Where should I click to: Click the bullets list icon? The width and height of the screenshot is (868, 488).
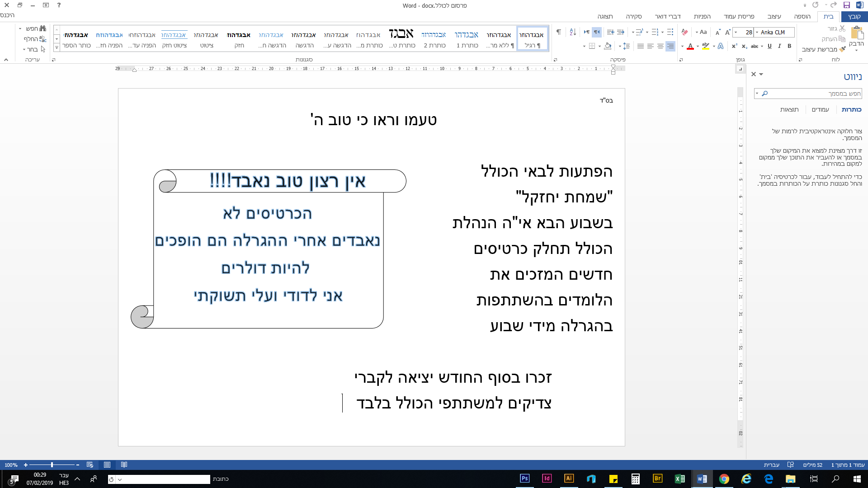click(x=670, y=32)
